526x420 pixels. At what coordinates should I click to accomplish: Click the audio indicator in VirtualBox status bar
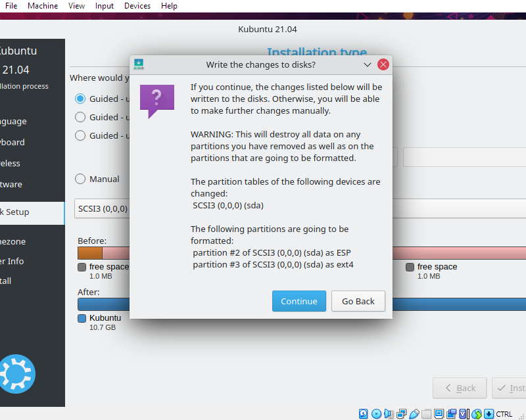pos(389,413)
